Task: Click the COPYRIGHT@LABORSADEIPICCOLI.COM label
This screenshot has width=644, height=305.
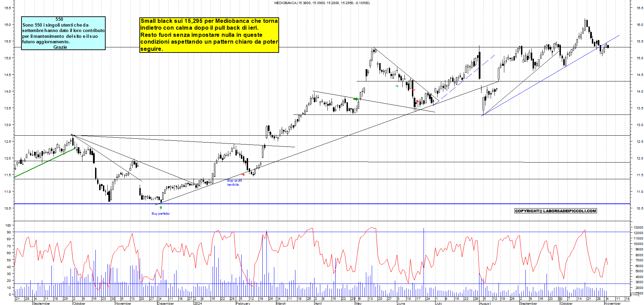Action: 555,211
